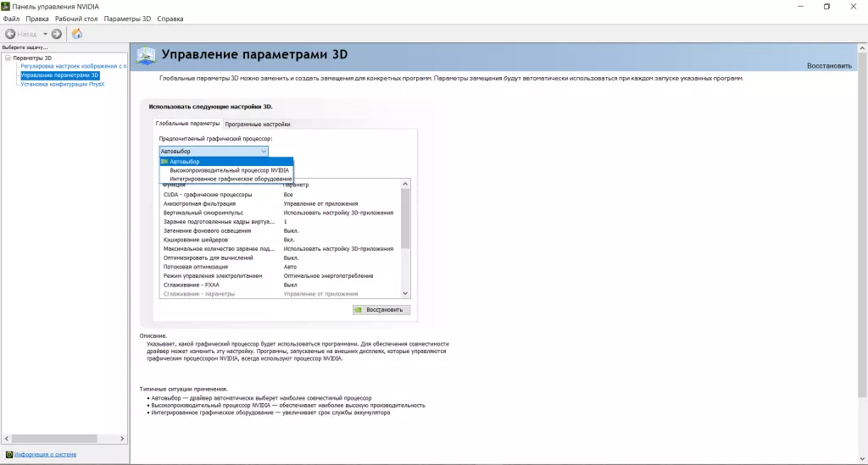Open the Параметры 3D menu
Viewport: 868px width, 465px height.
pos(127,19)
